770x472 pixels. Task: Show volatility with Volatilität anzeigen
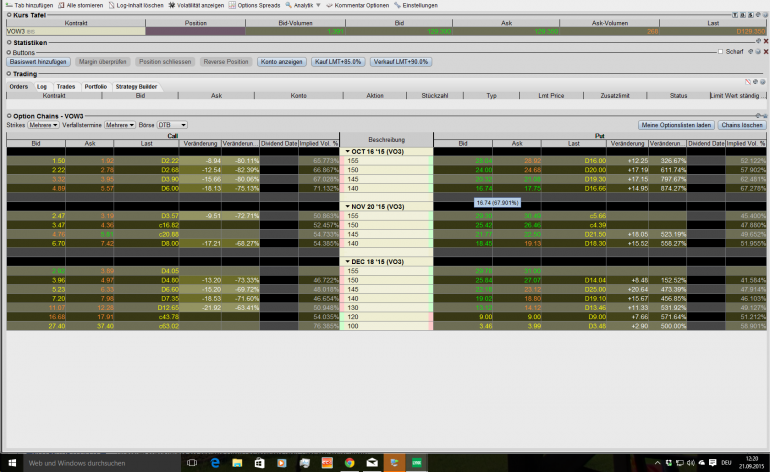click(x=196, y=5)
